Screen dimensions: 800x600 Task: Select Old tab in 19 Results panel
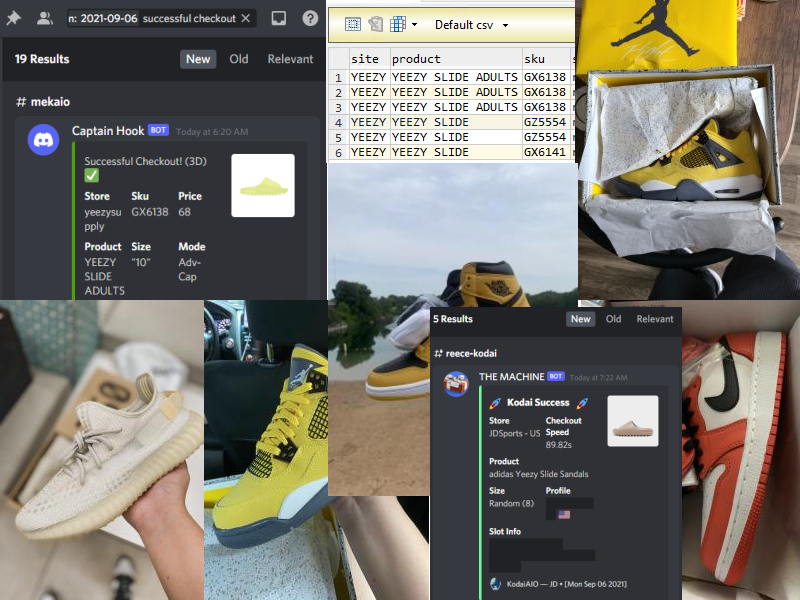239,59
